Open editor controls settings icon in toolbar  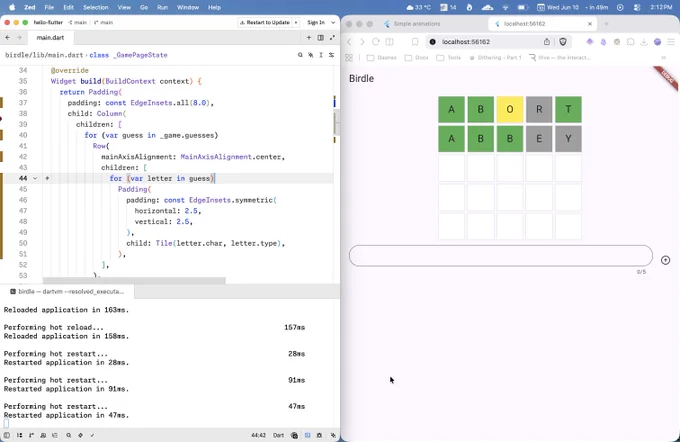[331, 55]
